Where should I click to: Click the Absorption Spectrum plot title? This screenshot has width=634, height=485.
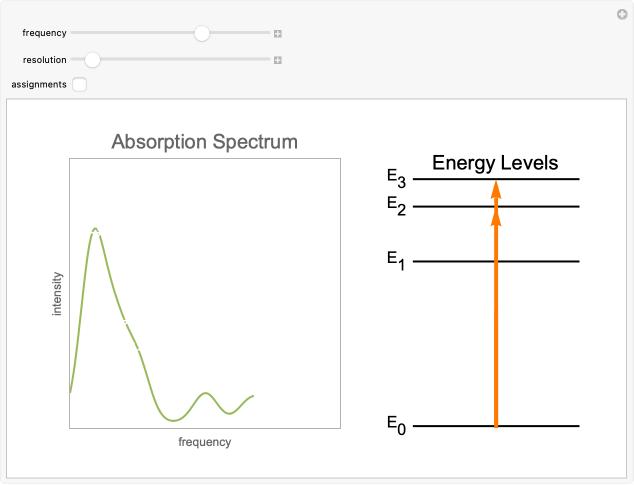coord(205,142)
